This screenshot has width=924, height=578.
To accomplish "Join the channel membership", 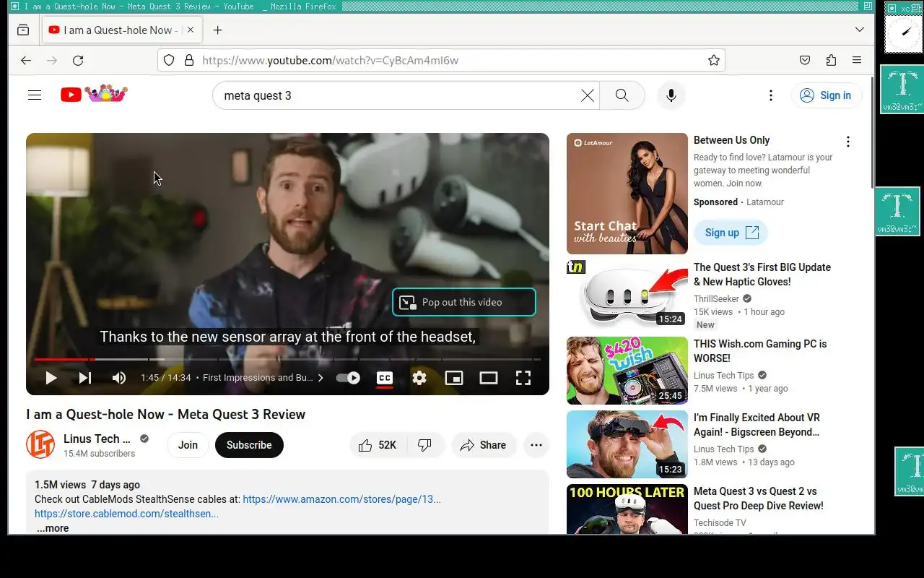I will (188, 445).
